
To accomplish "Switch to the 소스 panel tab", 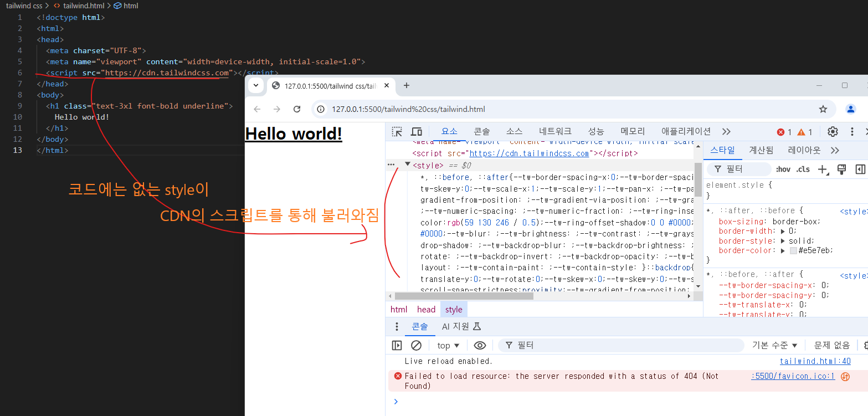I will click(515, 132).
